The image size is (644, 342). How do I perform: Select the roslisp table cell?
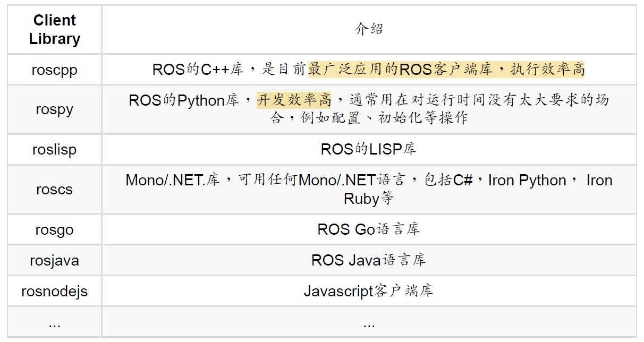pos(54,150)
